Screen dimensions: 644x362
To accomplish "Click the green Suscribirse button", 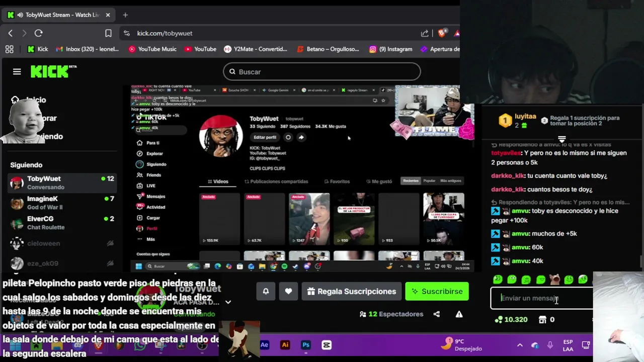I will (x=437, y=291).
